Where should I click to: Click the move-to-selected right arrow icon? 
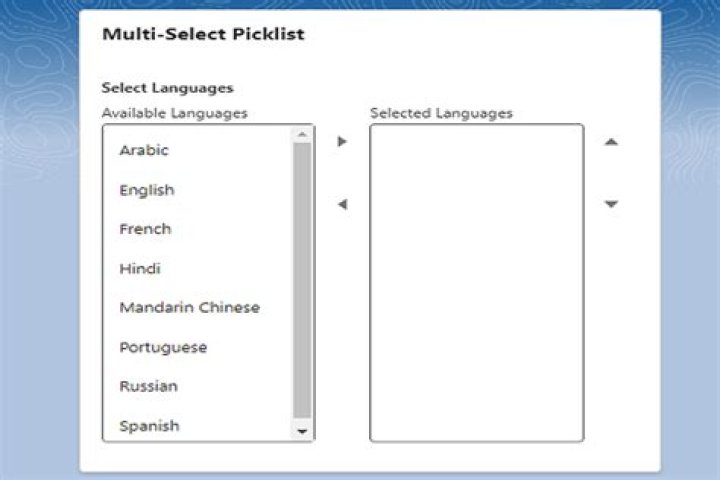(342, 142)
